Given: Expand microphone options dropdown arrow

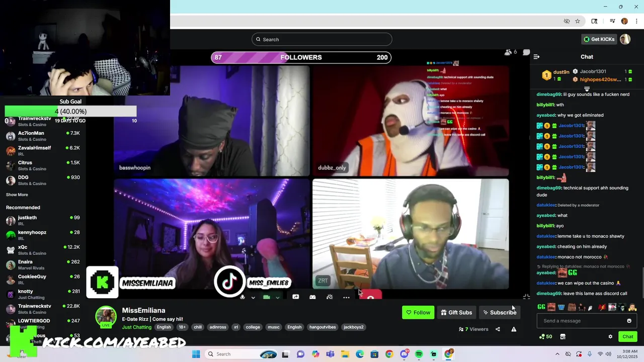Looking at the screenshot, I should [x=253, y=298].
